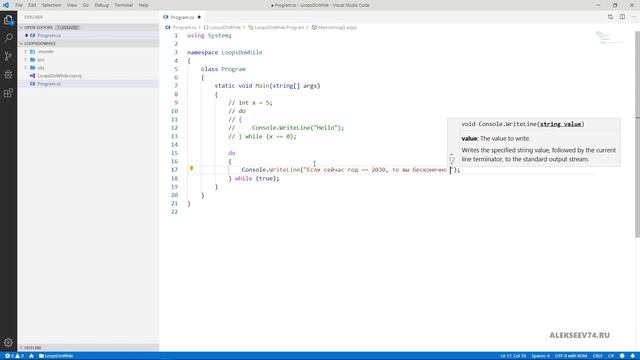Image resolution: width=640 pixels, height=360 pixels.
Task: Click the LoopsDoWhile project in status bar
Action: point(56,356)
